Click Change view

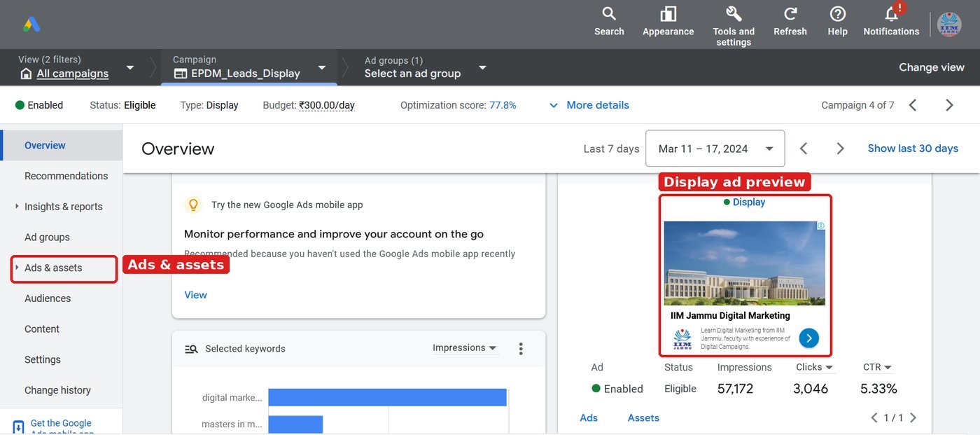point(932,67)
